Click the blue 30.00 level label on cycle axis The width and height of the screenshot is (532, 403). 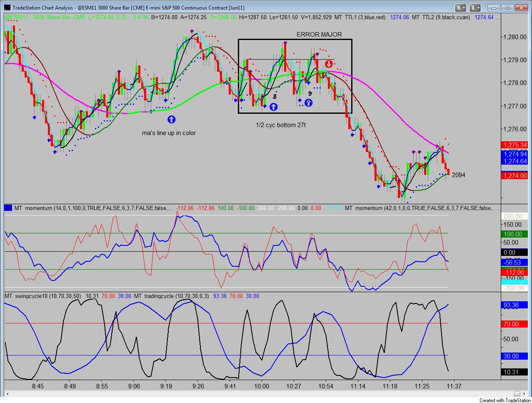515,356
